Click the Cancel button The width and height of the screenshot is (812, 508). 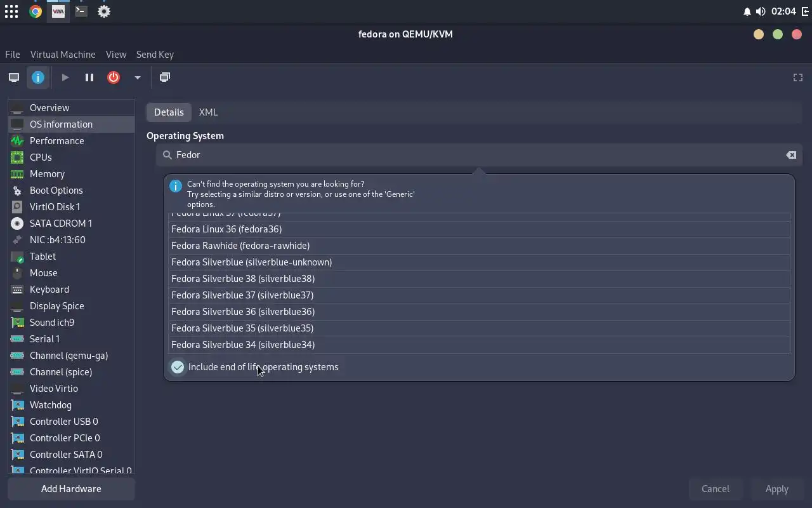716,489
